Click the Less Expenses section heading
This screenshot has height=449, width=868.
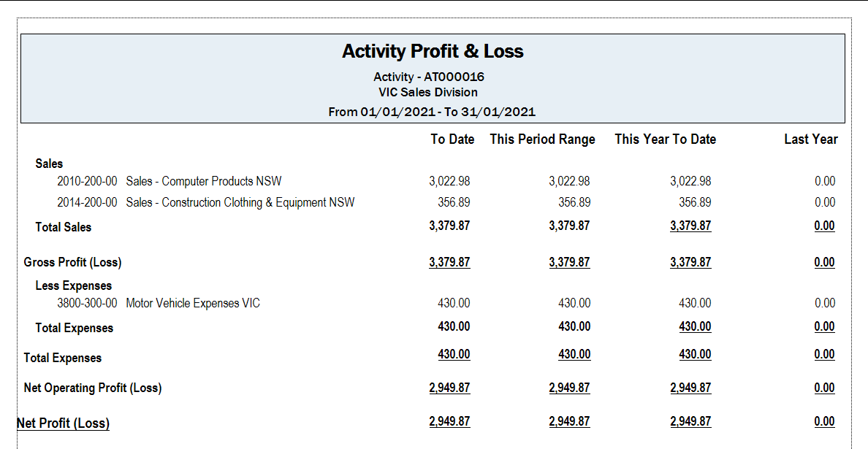click(x=74, y=285)
